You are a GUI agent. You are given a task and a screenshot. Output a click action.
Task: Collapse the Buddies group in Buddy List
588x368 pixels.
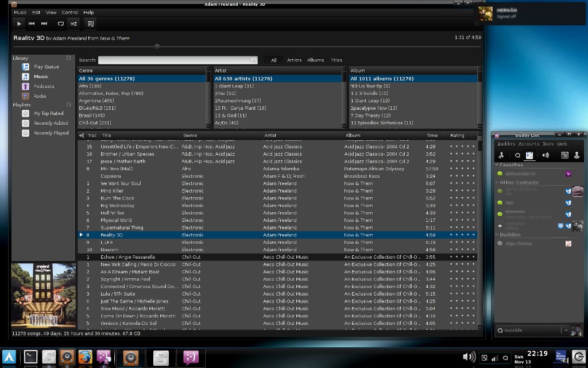[497, 235]
